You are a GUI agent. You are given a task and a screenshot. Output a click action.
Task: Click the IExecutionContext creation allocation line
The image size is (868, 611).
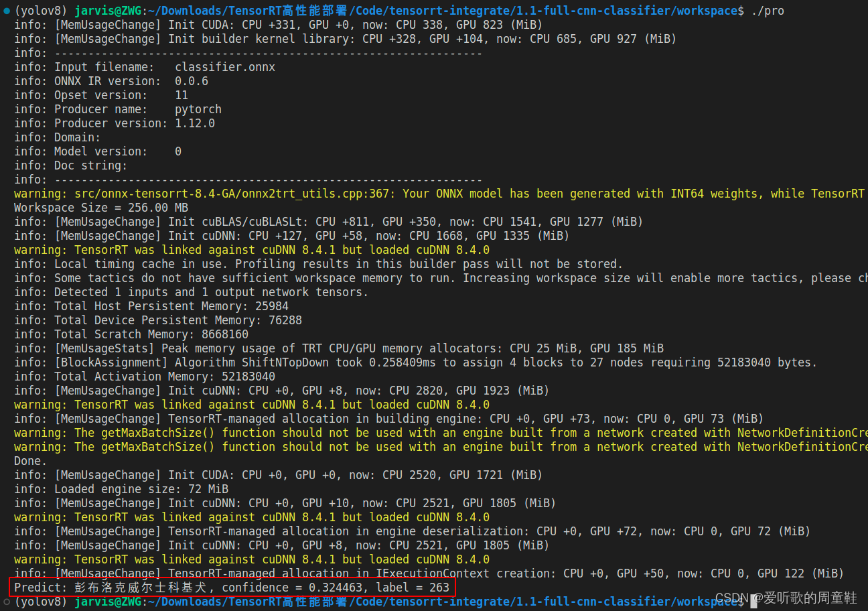click(x=429, y=573)
